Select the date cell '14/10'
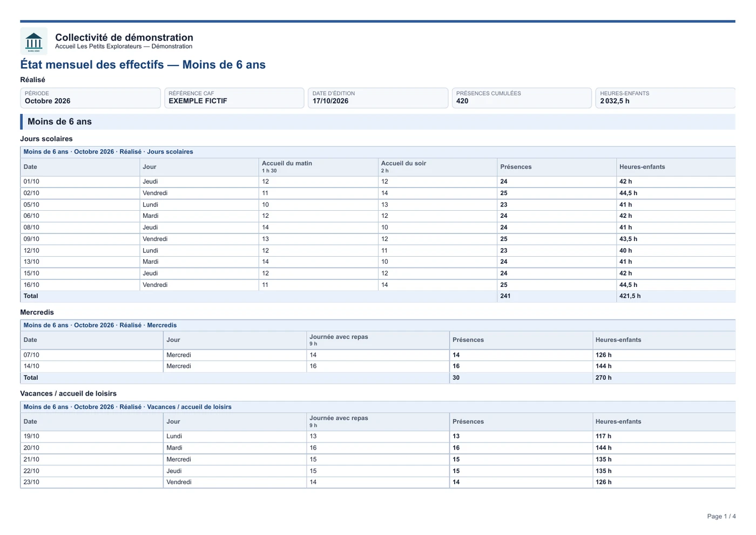This screenshot has height=535, width=756. (92, 366)
